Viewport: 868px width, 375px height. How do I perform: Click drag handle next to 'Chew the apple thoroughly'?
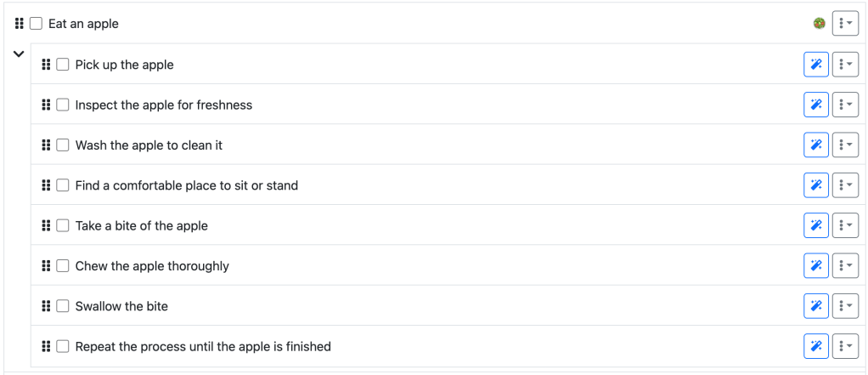[x=47, y=266]
